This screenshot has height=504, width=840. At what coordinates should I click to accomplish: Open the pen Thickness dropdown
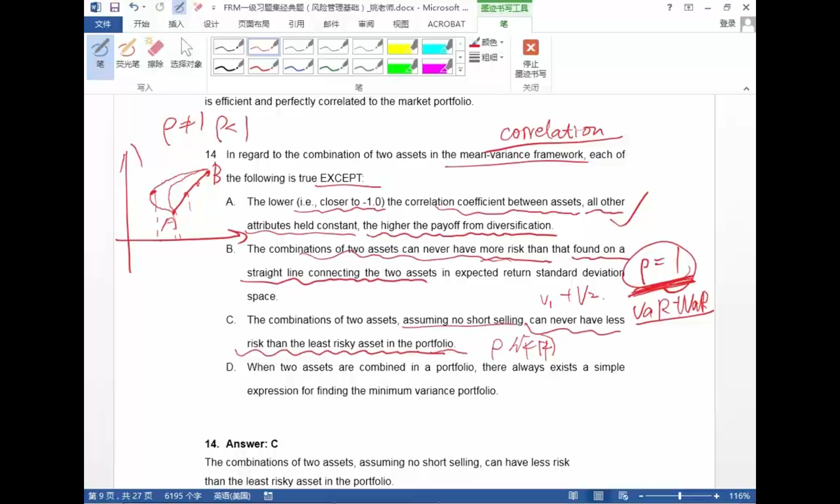point(487,57)
